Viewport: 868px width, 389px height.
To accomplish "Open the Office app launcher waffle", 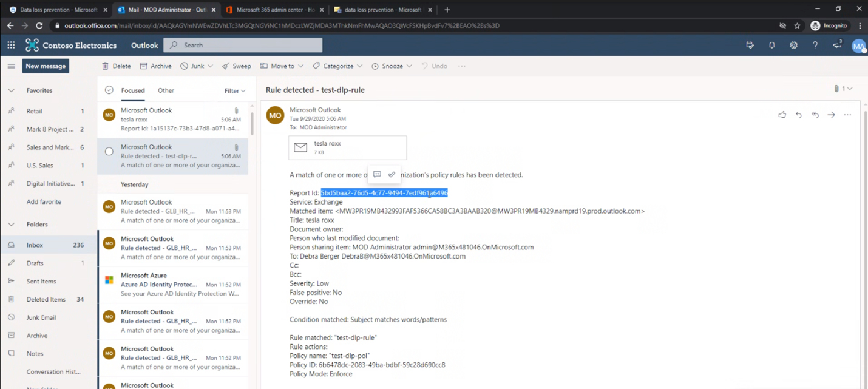I will (11, 45).
